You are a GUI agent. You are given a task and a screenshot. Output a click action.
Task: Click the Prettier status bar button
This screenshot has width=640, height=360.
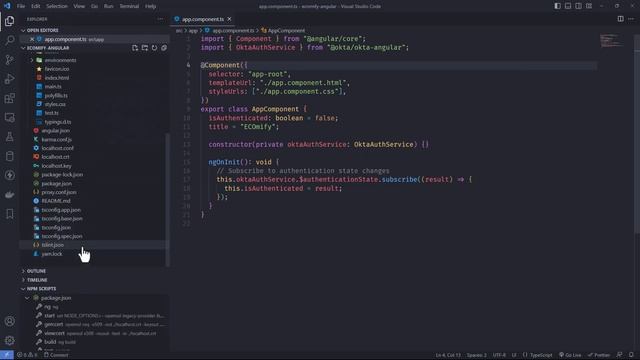tap(599, 355)
